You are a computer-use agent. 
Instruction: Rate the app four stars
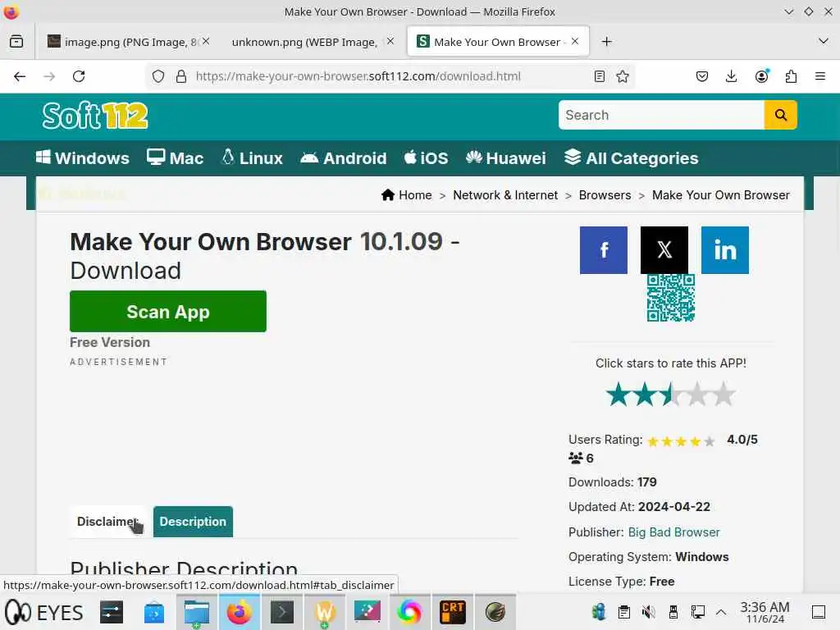[697, 395]
